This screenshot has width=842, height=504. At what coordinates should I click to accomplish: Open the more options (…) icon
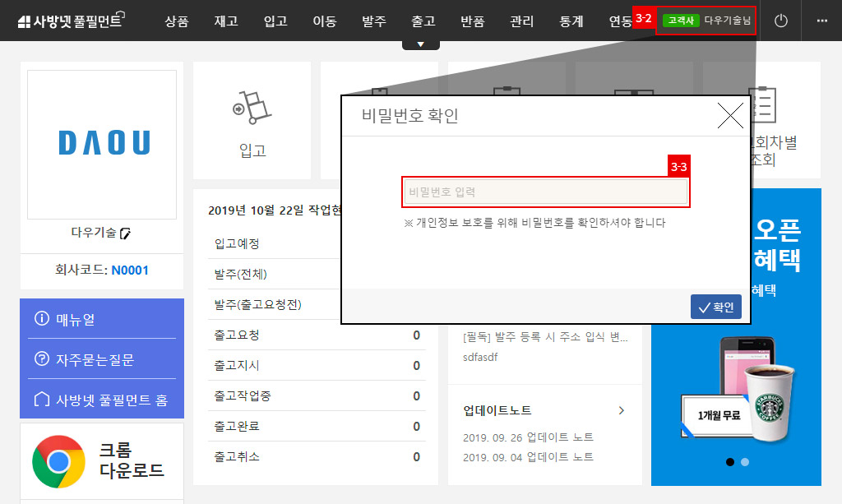pos(824,21)
